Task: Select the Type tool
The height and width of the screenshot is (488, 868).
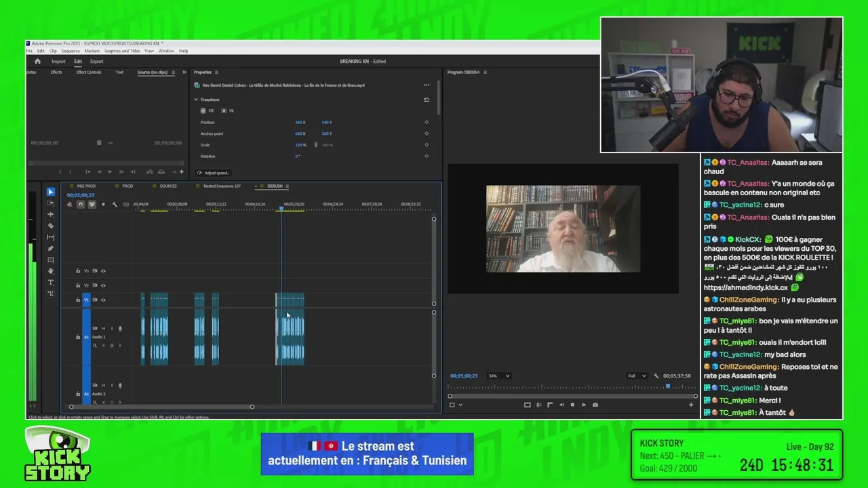Action: (x=51, y=283)
